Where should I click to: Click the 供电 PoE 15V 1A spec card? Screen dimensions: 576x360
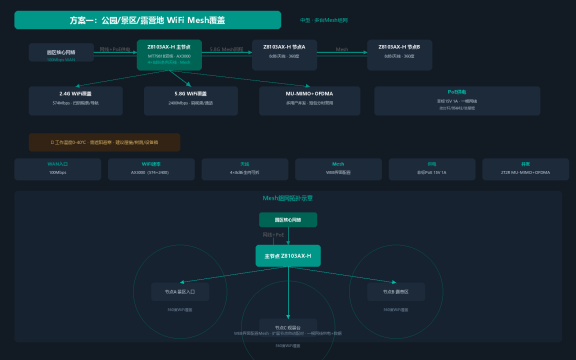pyautogui.click(x=432, y=169)
